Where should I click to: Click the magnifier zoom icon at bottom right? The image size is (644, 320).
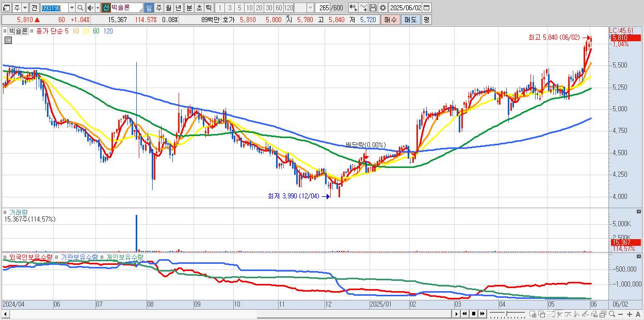pos(612,314)
